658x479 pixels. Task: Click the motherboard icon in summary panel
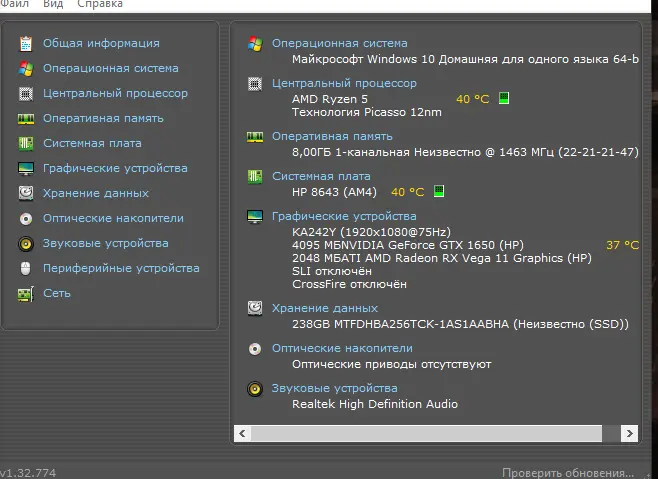[x=255, y=177]
